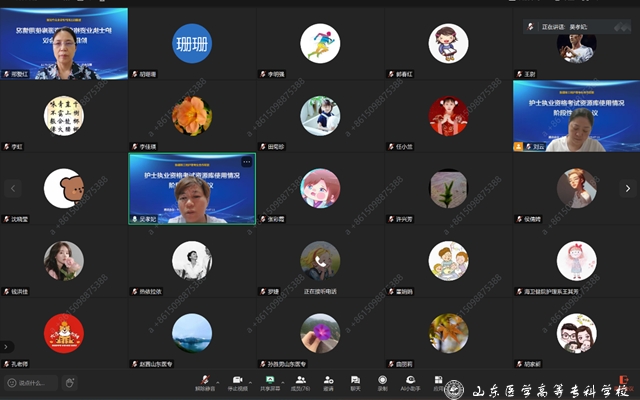This screenshot has height=400, width=640.
Task: Unmute the microphone in the bottom toolbar
Action: pos(205,383)
